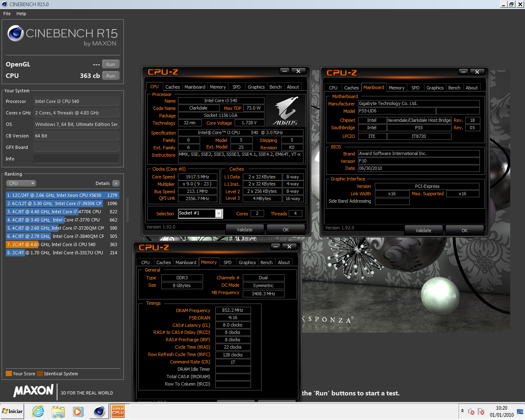
Task: Open the Help menu in Cinebench
Action: coord(21,14)
